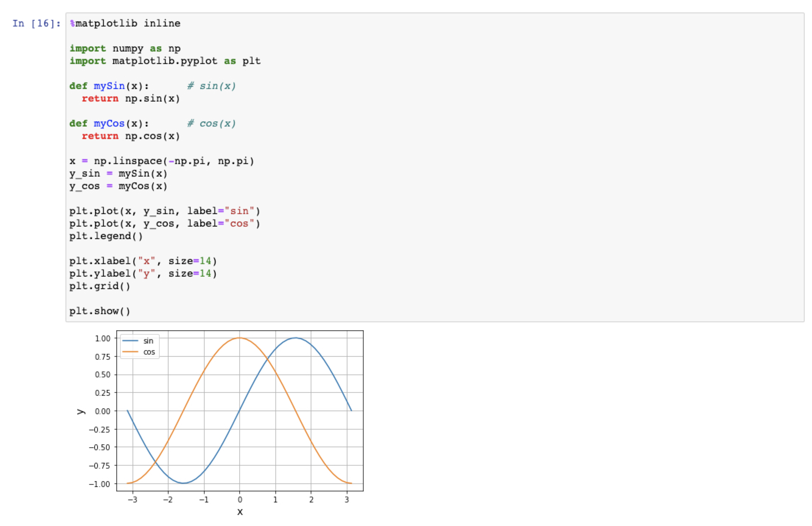Click the np.linspace line
This screenshot has width=812, height=526.
click(162, 161)
